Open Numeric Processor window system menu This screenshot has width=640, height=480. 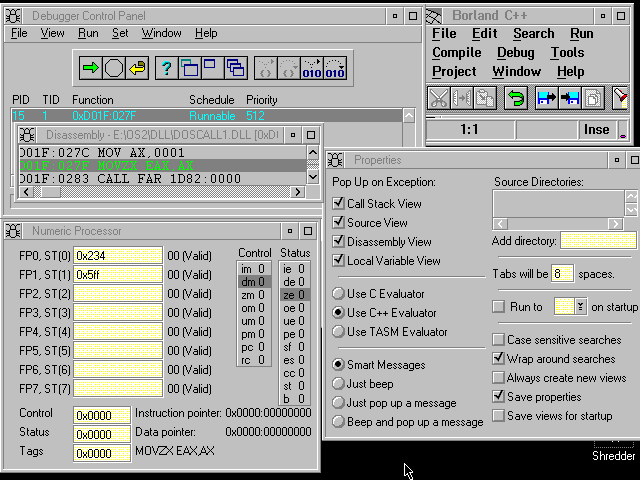[x=13, y=231]
